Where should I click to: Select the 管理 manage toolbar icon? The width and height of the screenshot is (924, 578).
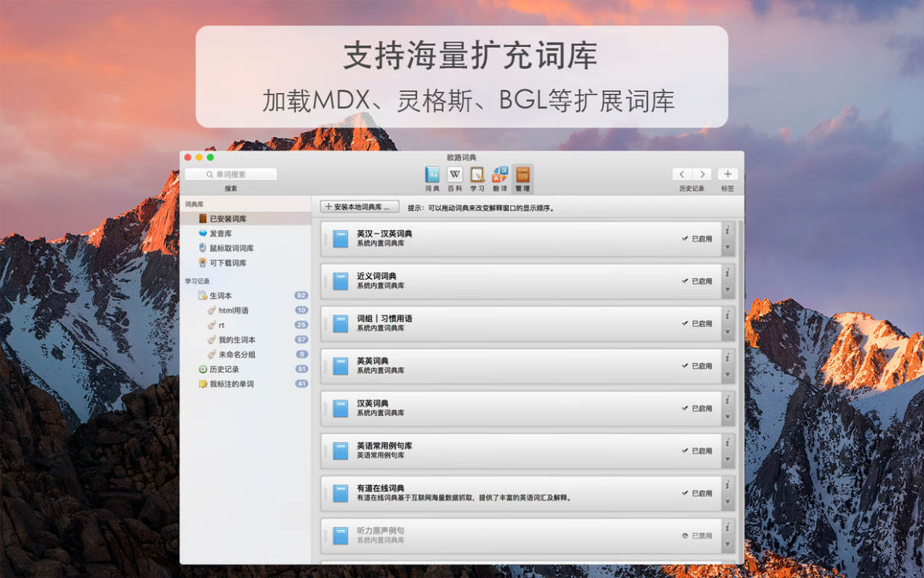click(x=522, y=178)
